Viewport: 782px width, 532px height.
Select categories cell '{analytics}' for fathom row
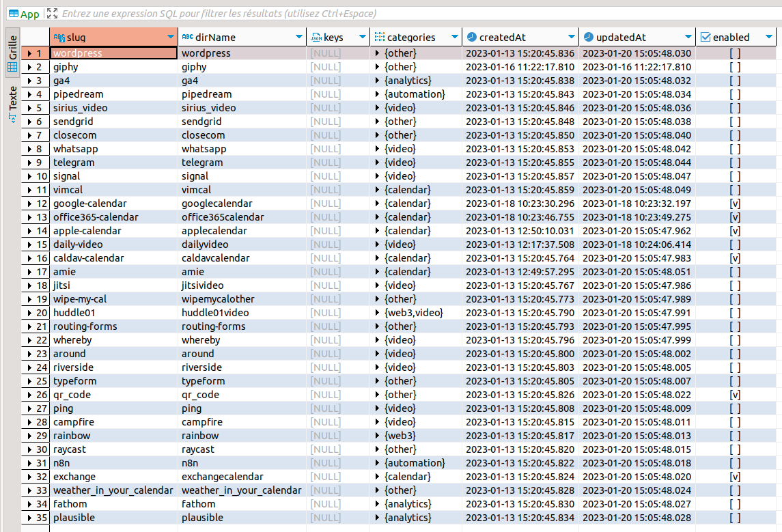point(417,504)
